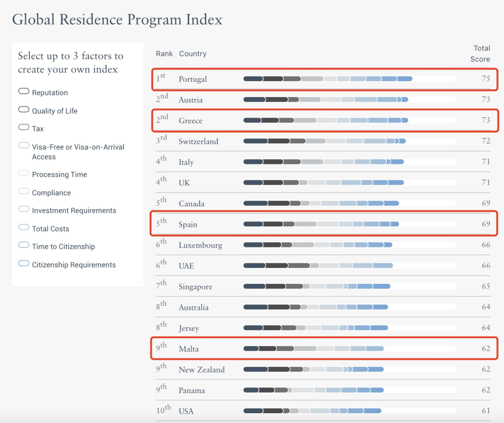Screen dimensions: 504x423
Task: Select the Citizenship Requirements factor
Action: pos(24,263)
